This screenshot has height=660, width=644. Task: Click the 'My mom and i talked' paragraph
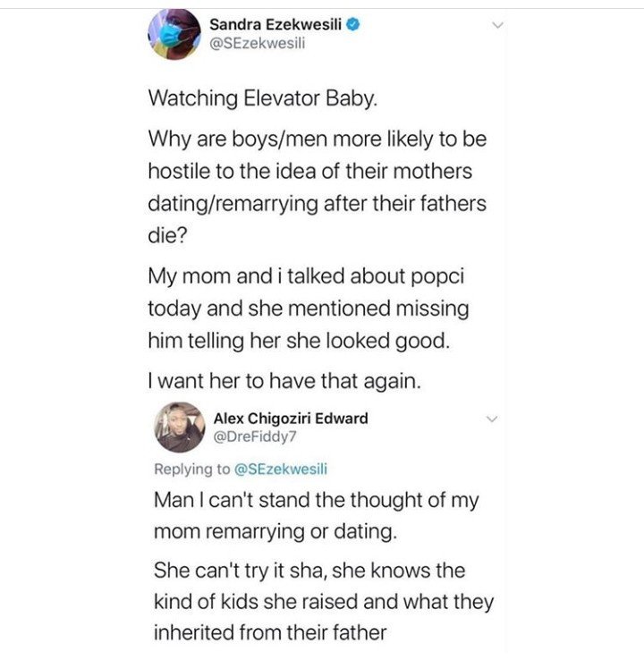tap(309, 309)
